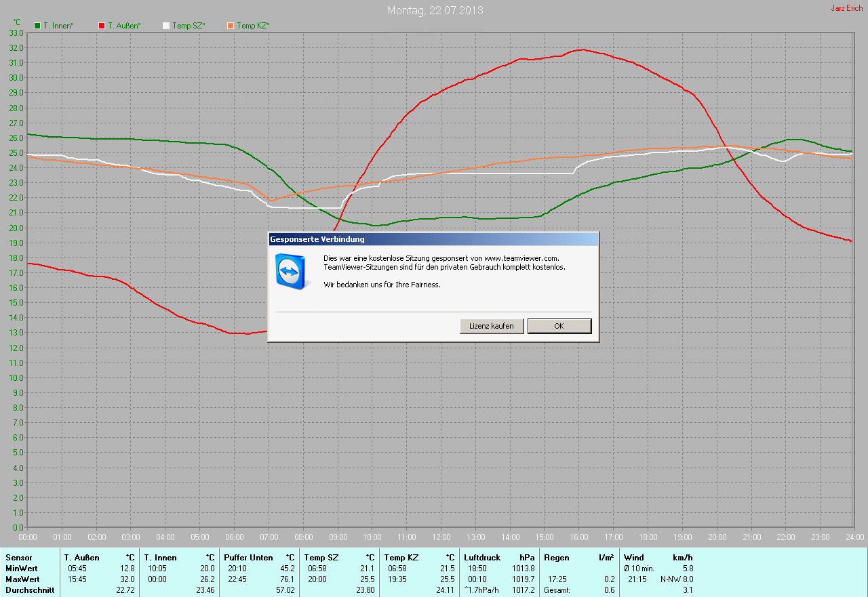
Task: Click the 24:00 marker on time axis
Action: click(854, 537)
